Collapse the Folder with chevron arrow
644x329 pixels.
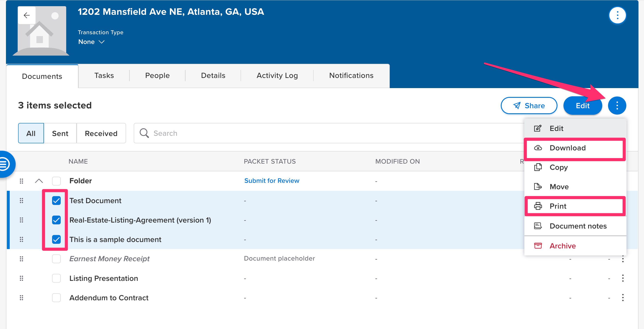point(39,181)
